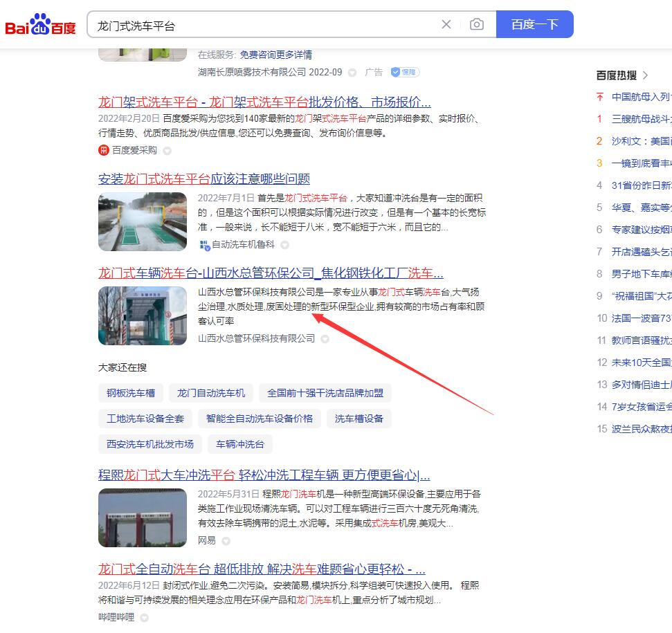The height and width of the screenshot is (633, 672).
Task: Open hot search 7岁女孩省运会
Action: point(642,407)
